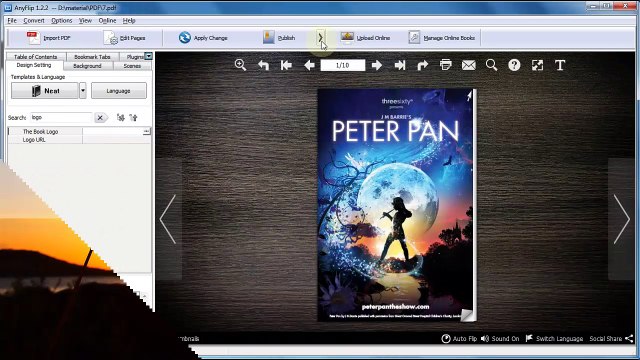640x360 pixels.
Task: Open the Help menu
Action: tap(129, 20)
